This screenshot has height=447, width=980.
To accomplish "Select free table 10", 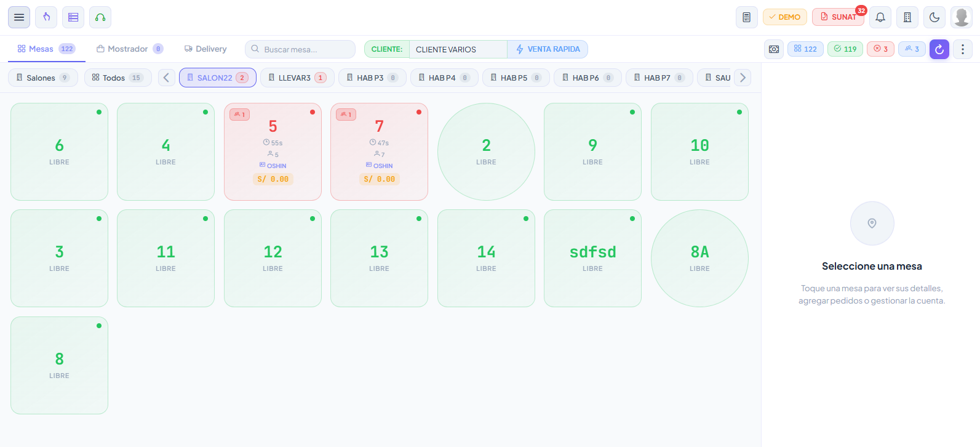I will (699, 151).
